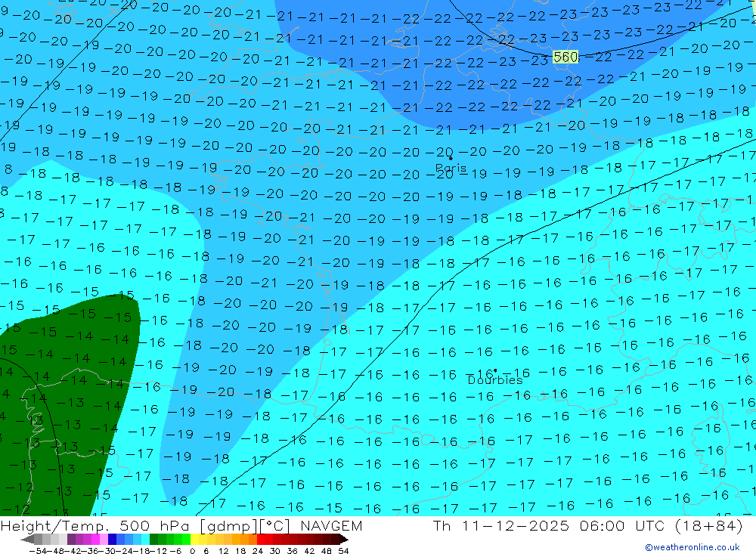Pick the dark purple swatch near -42
The image size is (756, 554).
click(71, 539)
